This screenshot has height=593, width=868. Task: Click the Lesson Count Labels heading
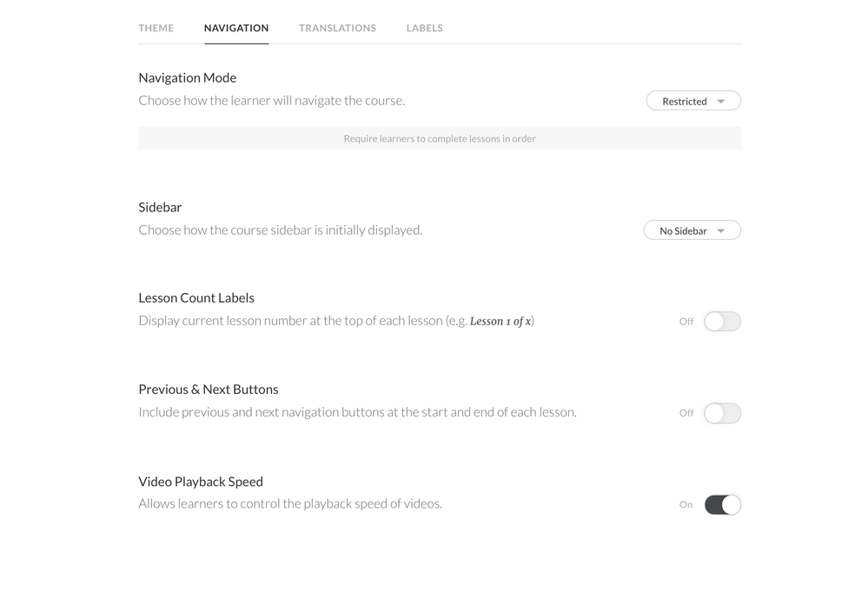click(195, 297)
